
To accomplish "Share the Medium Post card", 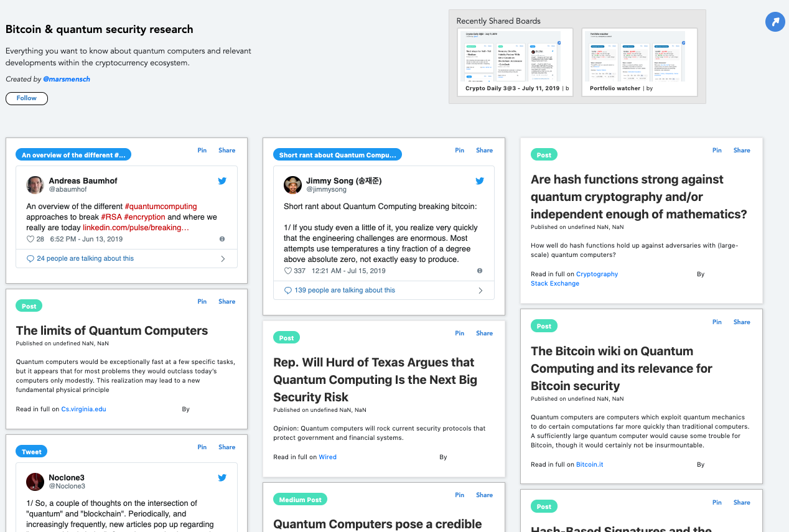I will coord(485,495).
